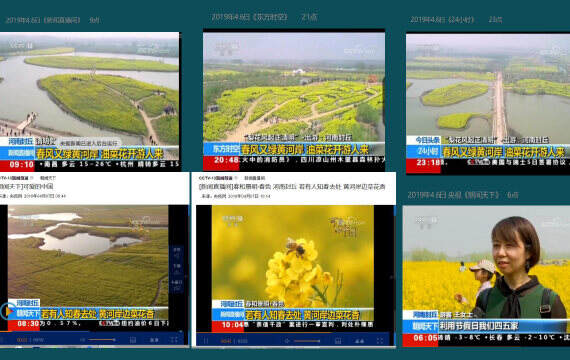The height and width of the screenshot is (360, 570).
Task: Open CCTV-13 channel link above bee video
Action: pos(216,178)
